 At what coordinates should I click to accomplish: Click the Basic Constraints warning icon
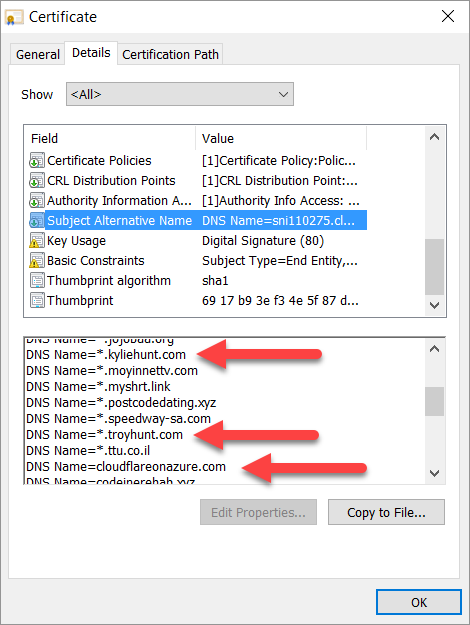coord(37,261)
